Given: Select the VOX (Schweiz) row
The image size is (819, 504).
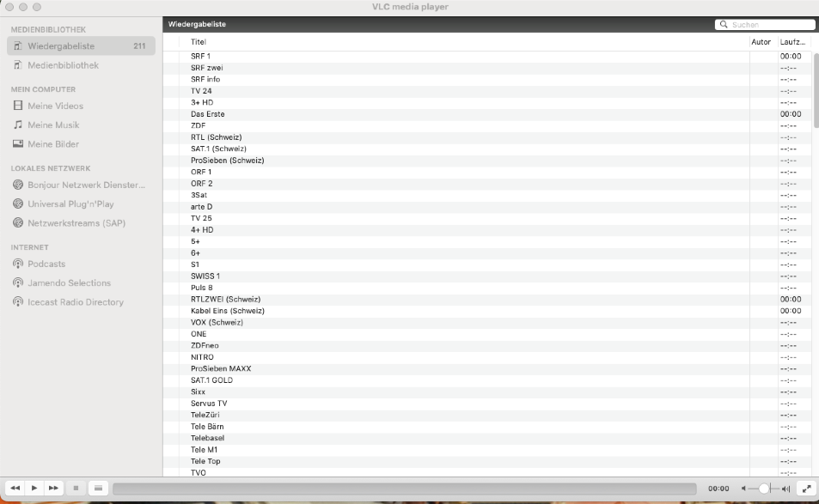Looking at the screenshot, I should [x=487, y=323].
